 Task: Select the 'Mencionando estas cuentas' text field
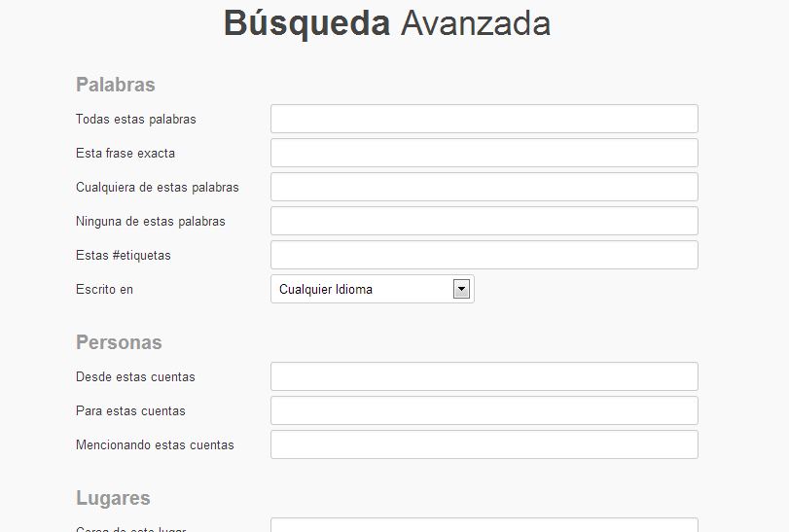pos(484,444)
